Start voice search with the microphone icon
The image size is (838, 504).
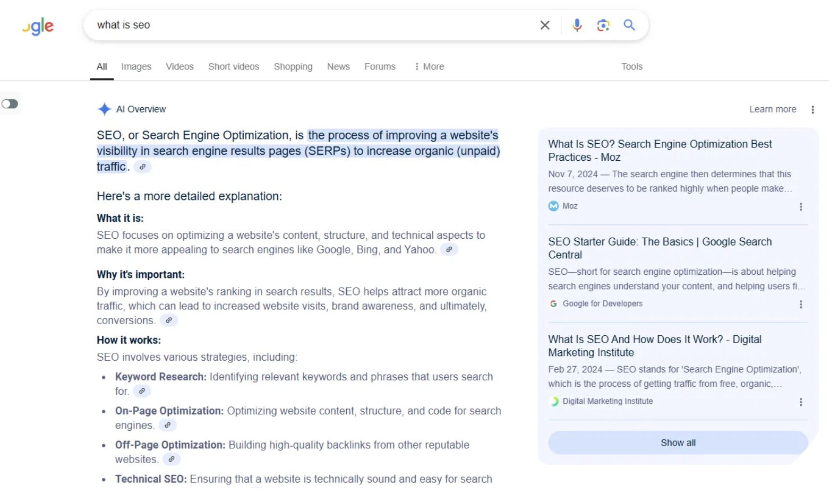click(577, 25)
